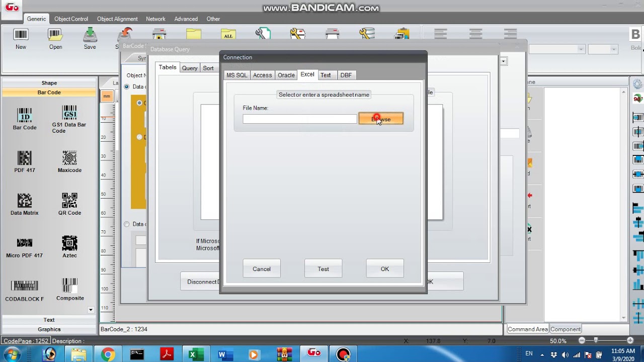Click the Test connection button

point(323,269)
